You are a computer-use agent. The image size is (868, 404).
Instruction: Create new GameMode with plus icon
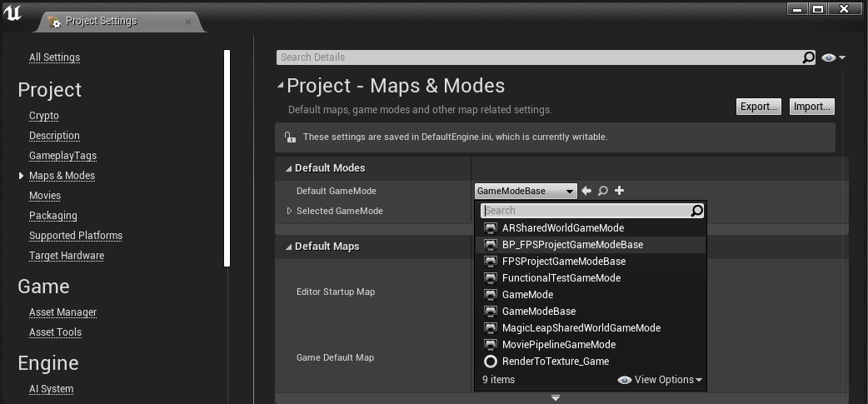[x=620, y=191]
